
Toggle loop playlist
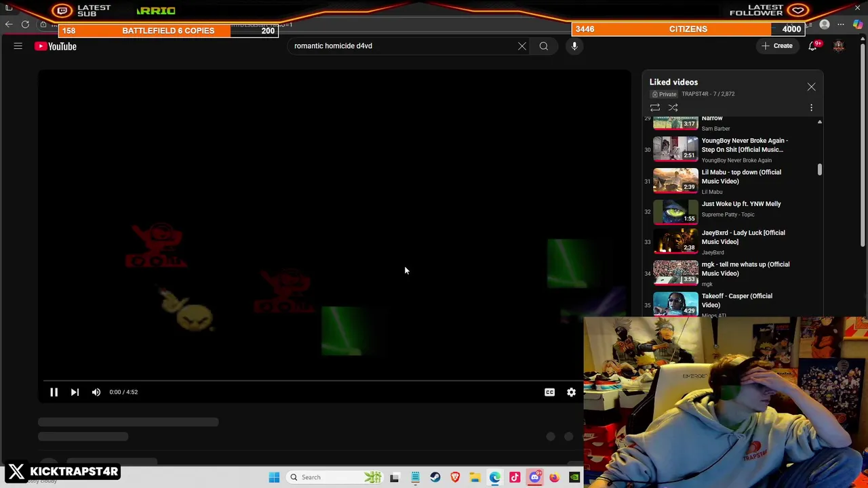pyautogui.click(x=655, y=108)
